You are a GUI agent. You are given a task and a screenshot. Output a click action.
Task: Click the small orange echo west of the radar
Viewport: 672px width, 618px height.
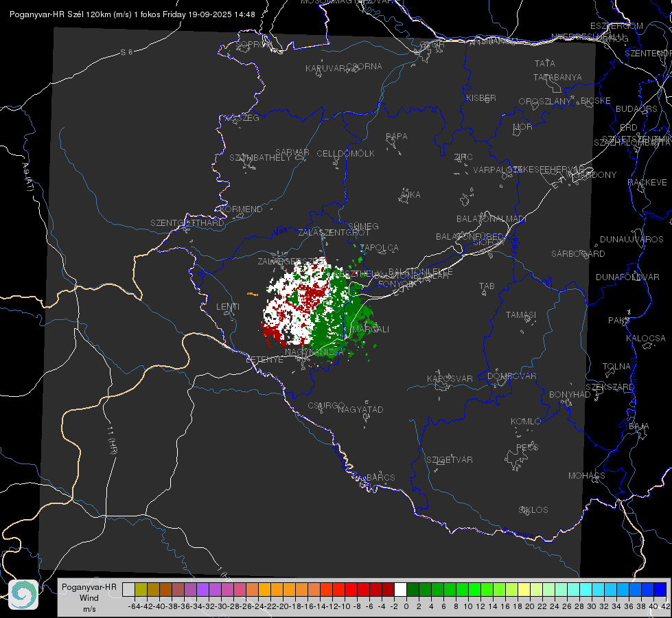(x=253, y=294)
